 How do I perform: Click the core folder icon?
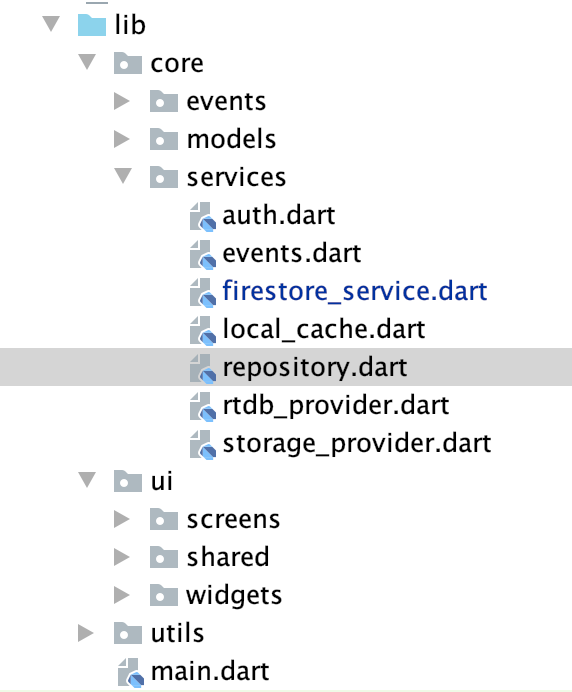[128, 63]
